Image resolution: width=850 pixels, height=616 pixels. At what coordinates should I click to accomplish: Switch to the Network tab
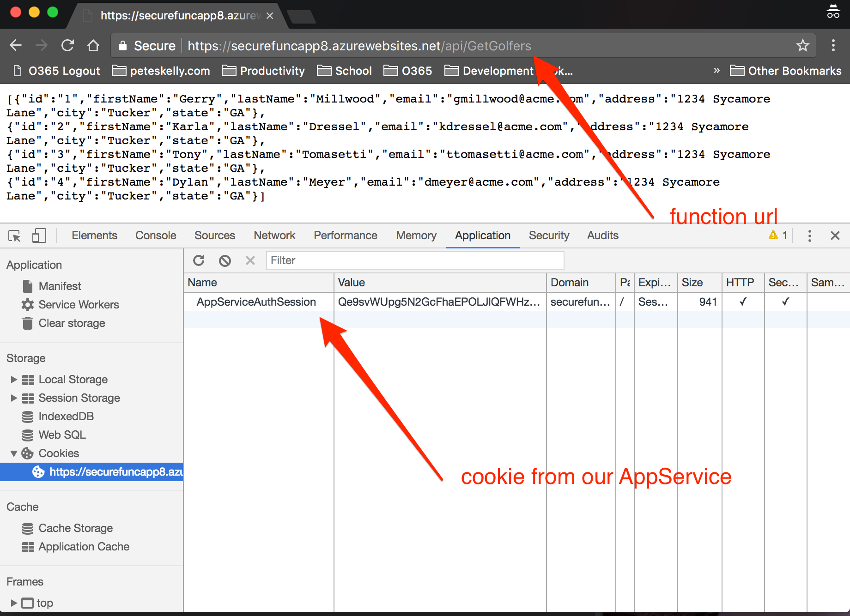coord(274,236)
